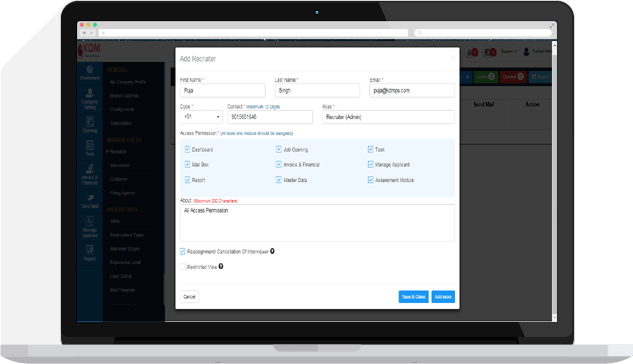Open Experience Level under Master Data

coord(125,262)
